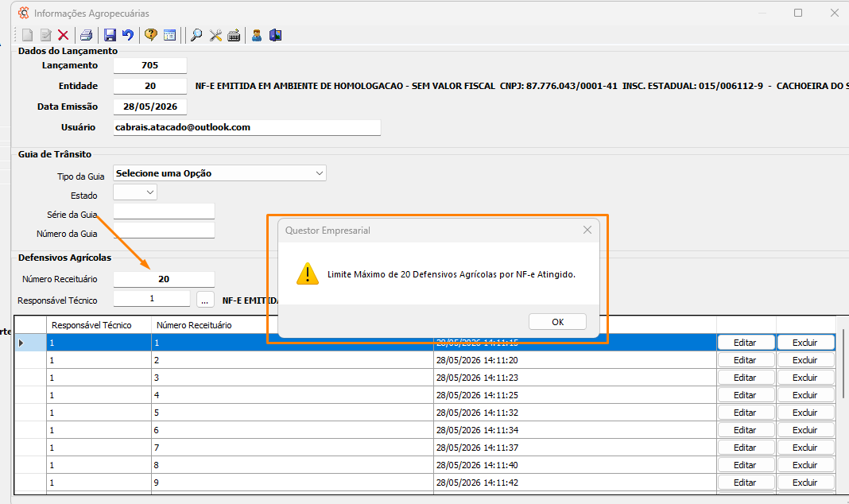Click the Responsável Técnico field

pos(152,299)
